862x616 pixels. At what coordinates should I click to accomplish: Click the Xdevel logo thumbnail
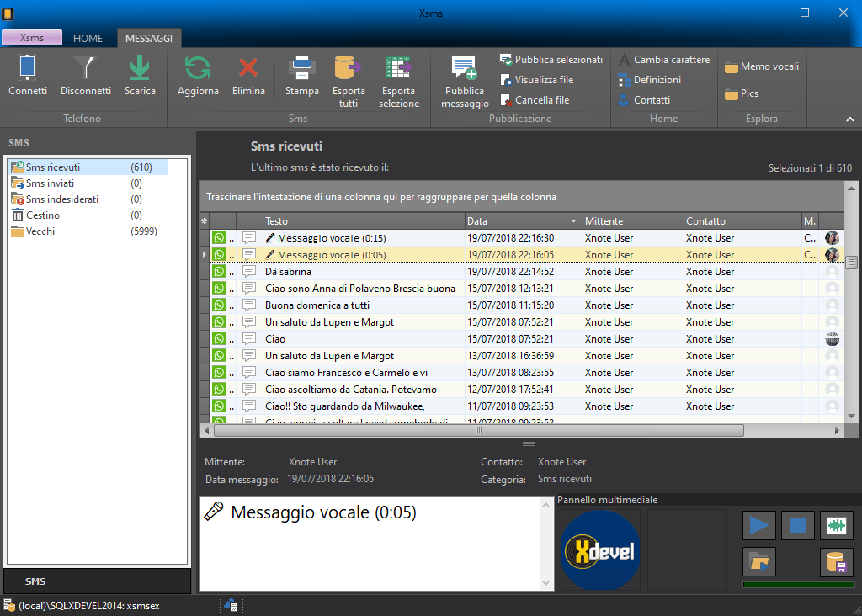600,550
